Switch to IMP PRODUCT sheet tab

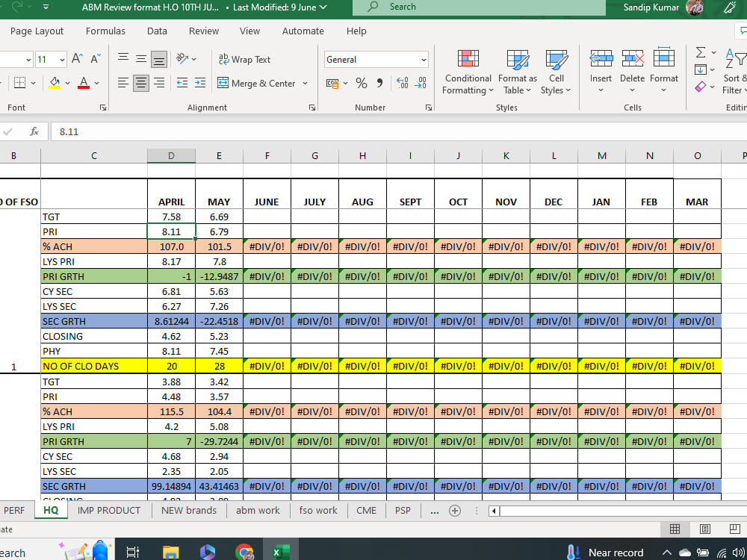(109, 511)
